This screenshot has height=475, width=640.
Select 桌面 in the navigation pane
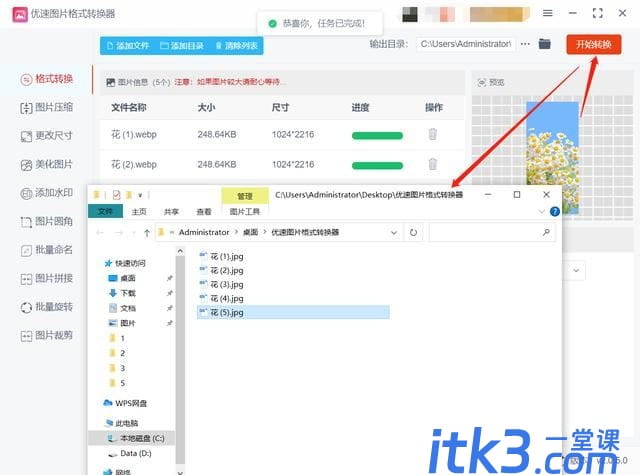coord(122,278)
